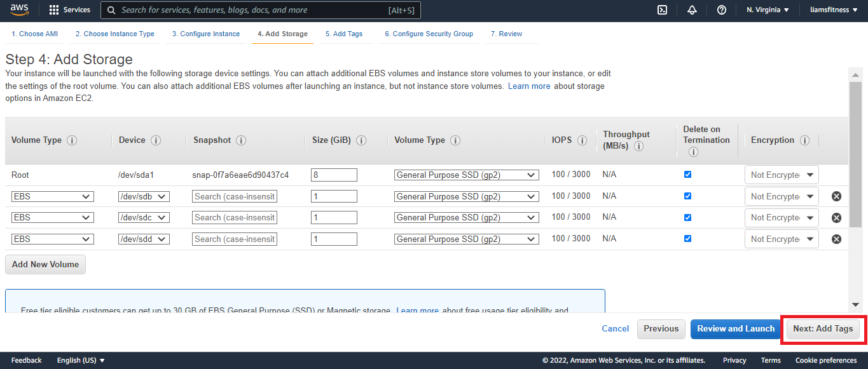Click the notifications bell icon
The height and width of the screenshot is (369, 868).
692,10
